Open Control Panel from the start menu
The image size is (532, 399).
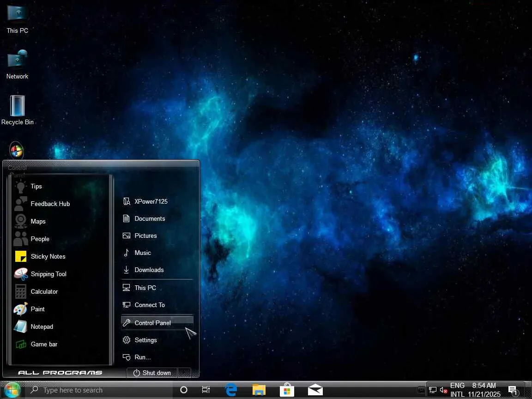pyautogui.click(x=157, y=323)
